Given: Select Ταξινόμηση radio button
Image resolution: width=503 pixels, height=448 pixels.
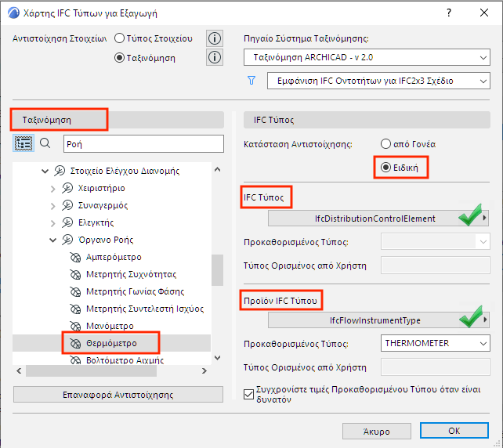Looking at the screenshot, I should click(119, 58).
